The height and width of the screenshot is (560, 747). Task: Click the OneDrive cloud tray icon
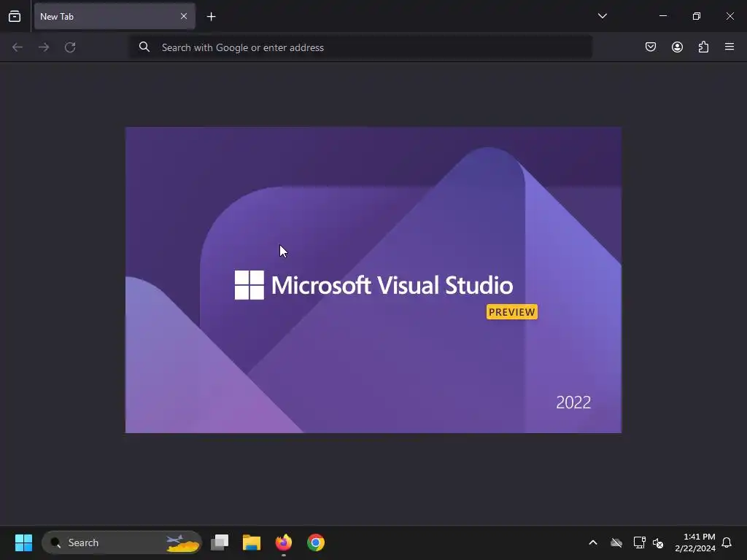[x=616, y=542]
